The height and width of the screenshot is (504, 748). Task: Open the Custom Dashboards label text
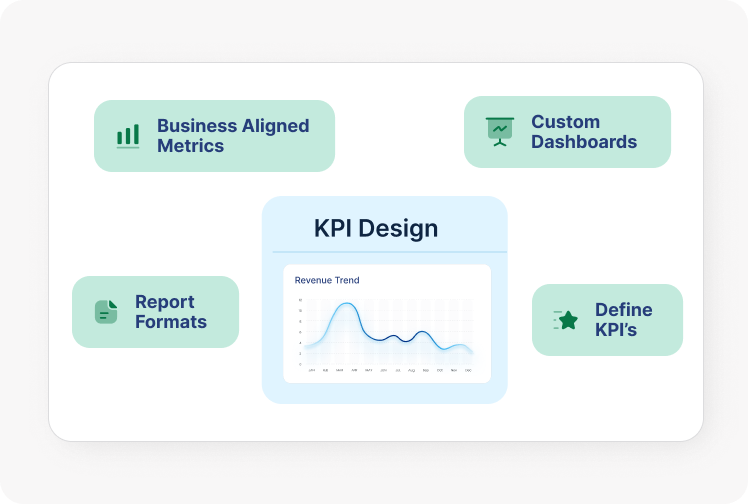(x=583, y=132)
